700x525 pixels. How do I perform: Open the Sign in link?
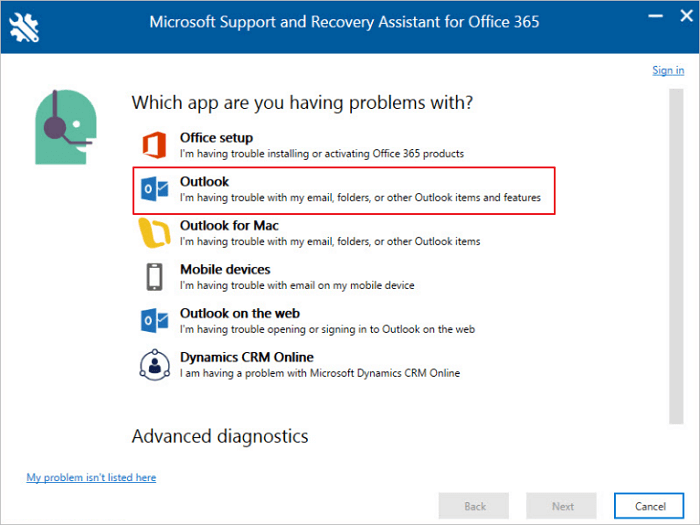pyautogui.click(x=668, y=70)
